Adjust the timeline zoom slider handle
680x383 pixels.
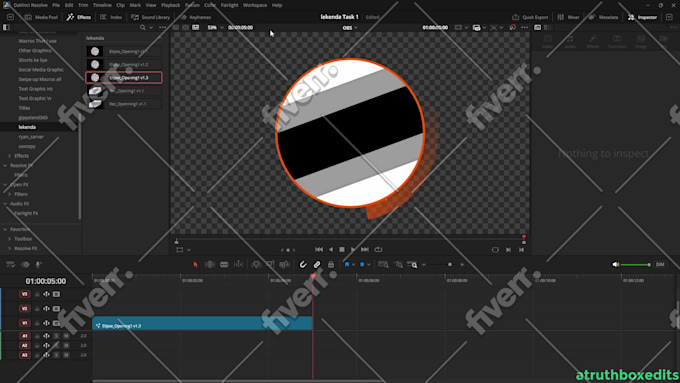pos(450,264)
